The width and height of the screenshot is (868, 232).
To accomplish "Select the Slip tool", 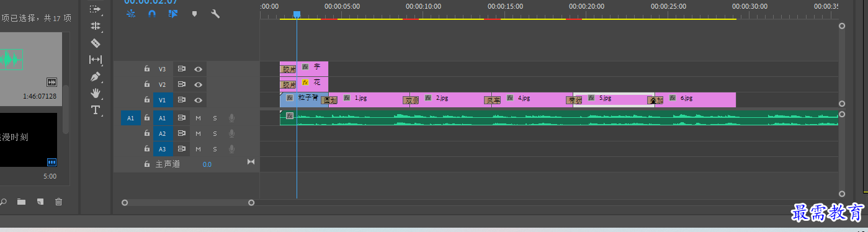I will tap(96, 60).
